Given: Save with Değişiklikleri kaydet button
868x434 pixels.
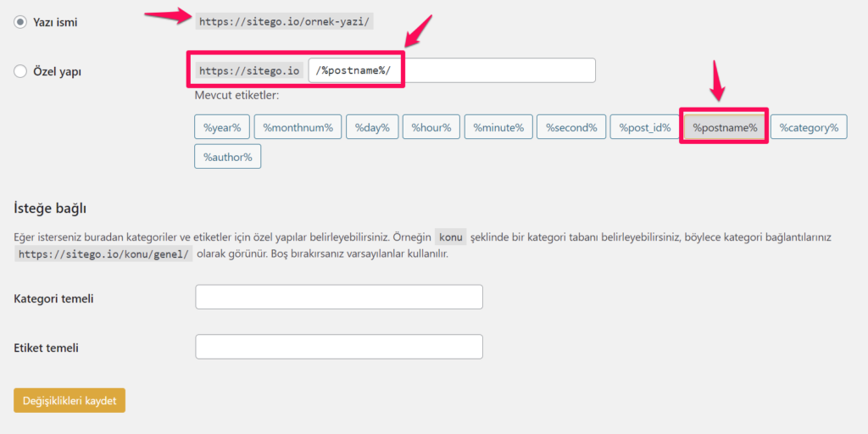Looking at the screenshot, I should click(x=70, y=400).
